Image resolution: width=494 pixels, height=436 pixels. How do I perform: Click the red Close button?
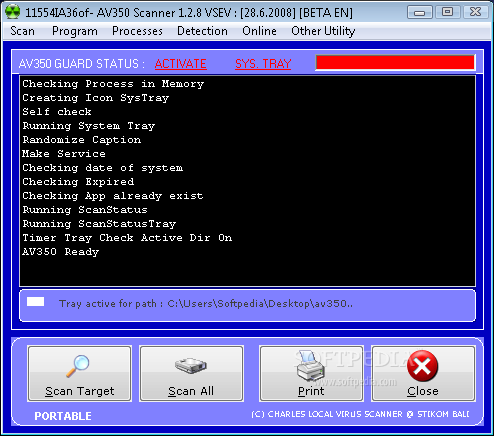[x=423, y=373]
